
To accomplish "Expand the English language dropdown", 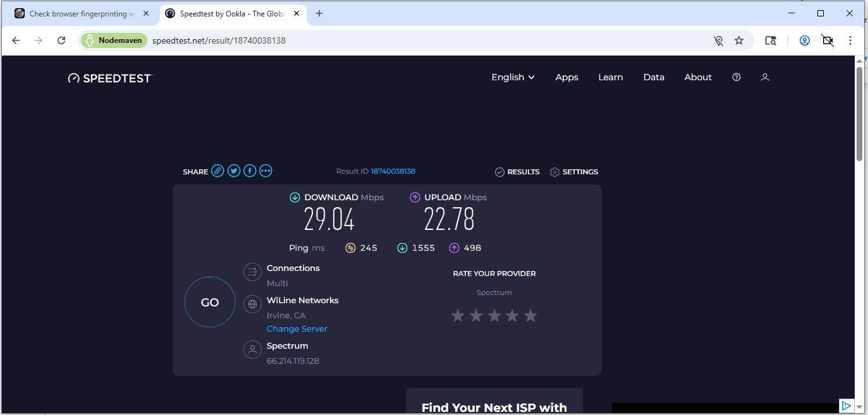I will (513, 77).
